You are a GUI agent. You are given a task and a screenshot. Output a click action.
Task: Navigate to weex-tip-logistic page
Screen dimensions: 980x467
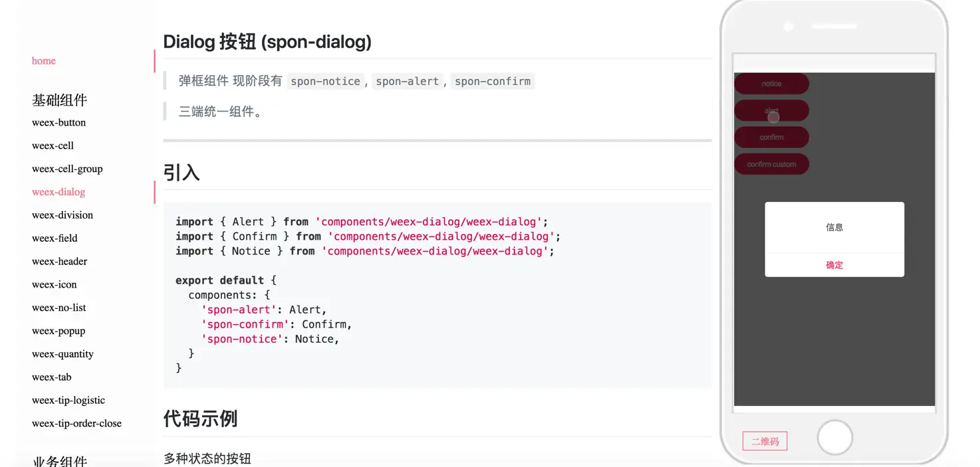click(x=68, y=401)
